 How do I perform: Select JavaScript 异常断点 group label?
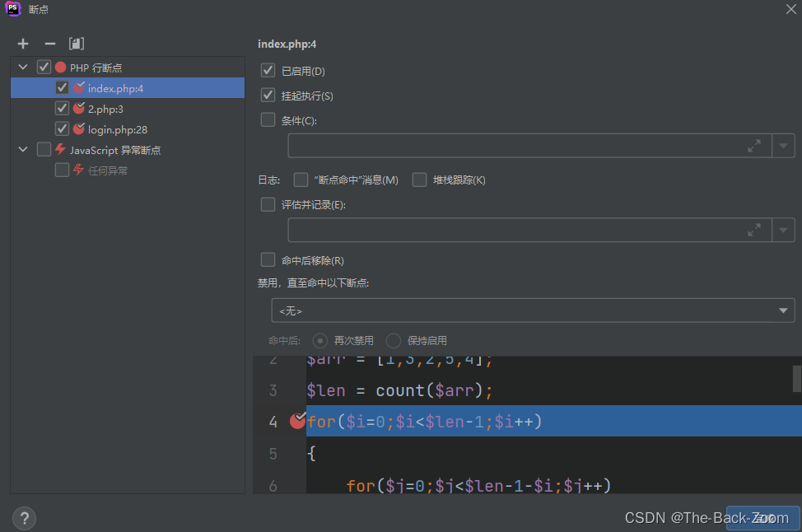(x=115, y=151)
